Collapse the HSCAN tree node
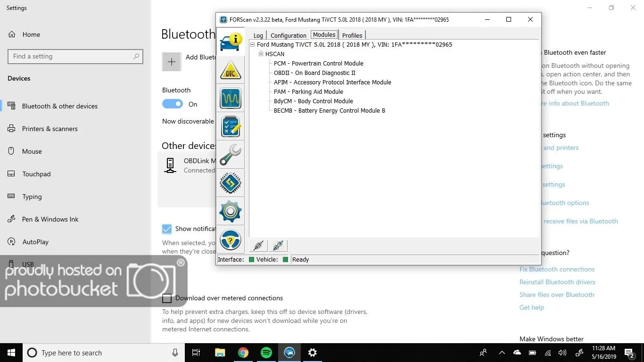 (x=261, y=54)
